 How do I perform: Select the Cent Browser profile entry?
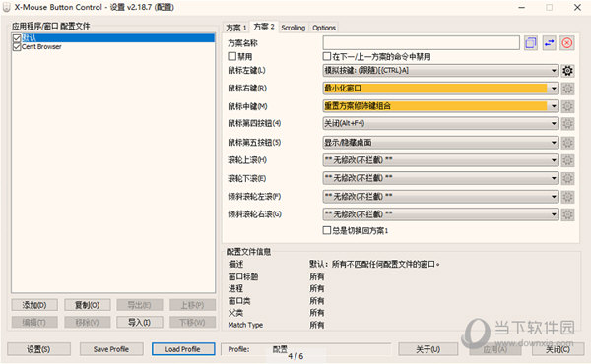pos(41,47)
